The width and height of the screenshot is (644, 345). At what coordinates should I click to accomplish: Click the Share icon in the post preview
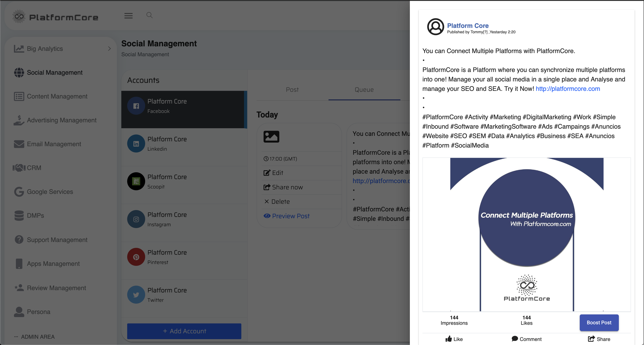(591, 339)
